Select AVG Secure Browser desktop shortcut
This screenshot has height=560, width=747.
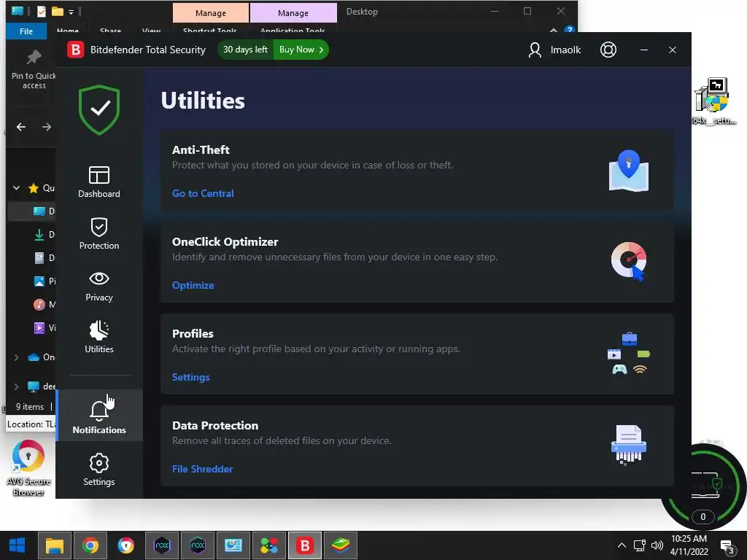(x=28, y=467)
